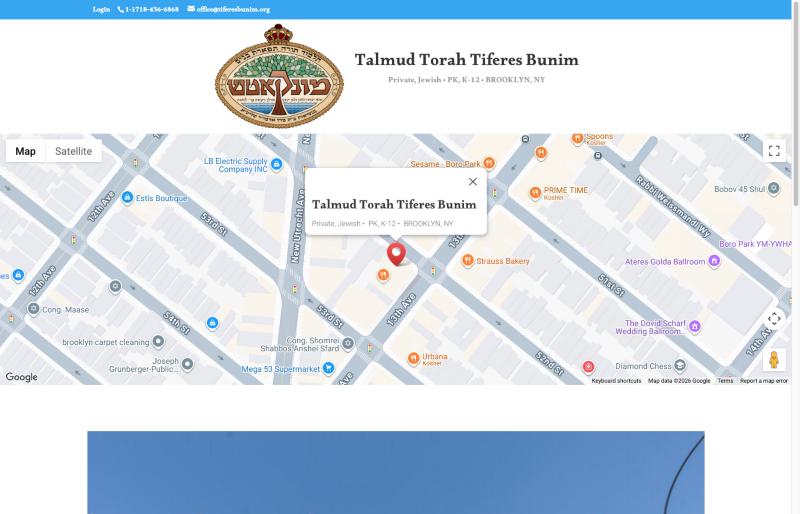
Task: Open the map Terms link
Action: (x=725, y=381)
